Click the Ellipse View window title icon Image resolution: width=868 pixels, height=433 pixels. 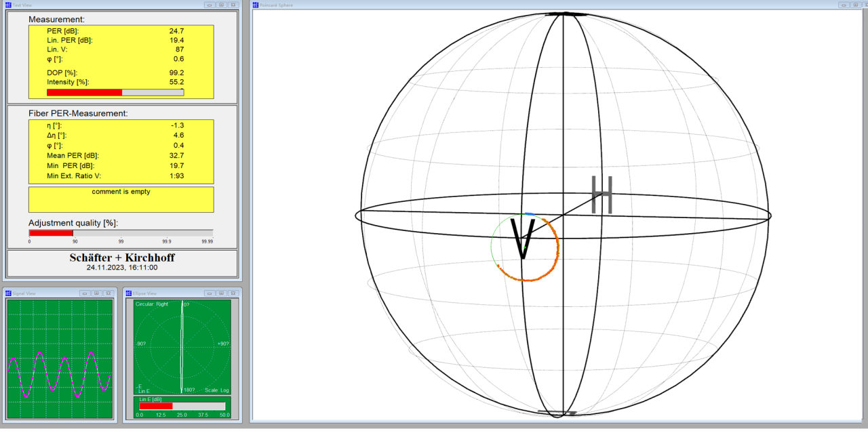click(127, 293)
